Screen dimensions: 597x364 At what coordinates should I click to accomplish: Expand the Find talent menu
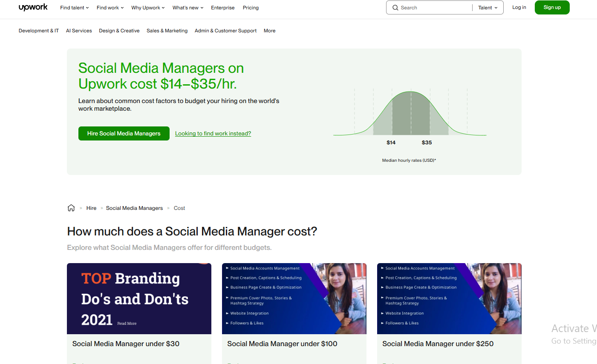pos(75,8)
